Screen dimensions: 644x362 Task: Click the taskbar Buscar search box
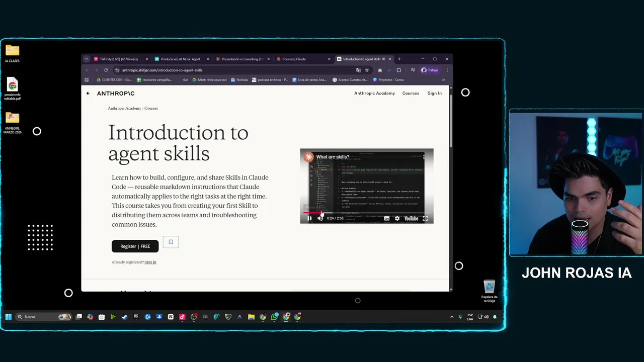pos(43,317)
